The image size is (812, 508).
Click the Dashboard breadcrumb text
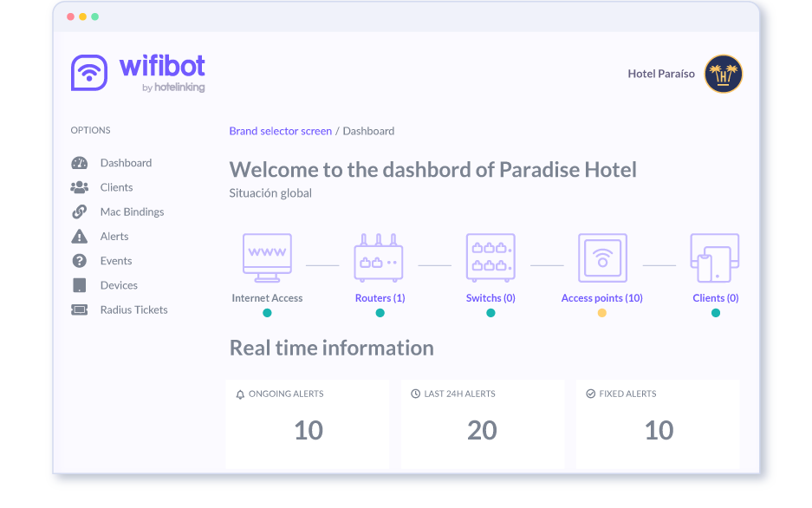368,131
